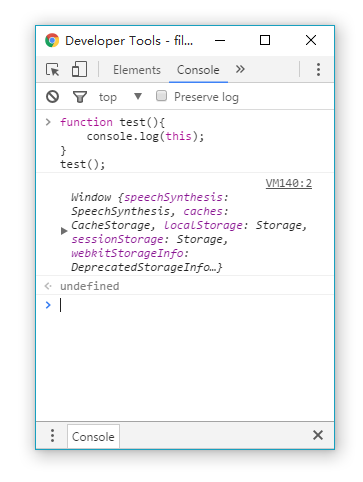Open the VM140:2 source link
Viewport: 363px width, 482px height.
[x=289, y=183]
